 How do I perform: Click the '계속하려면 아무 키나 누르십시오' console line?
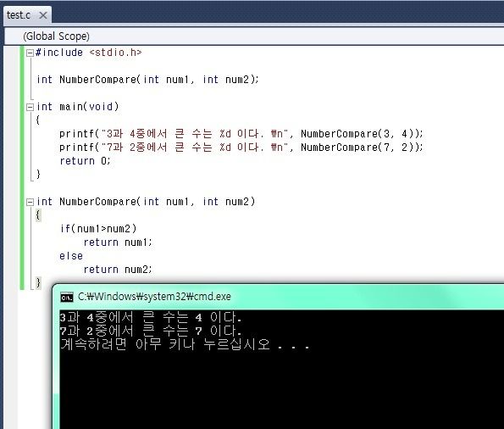[185, 345]
